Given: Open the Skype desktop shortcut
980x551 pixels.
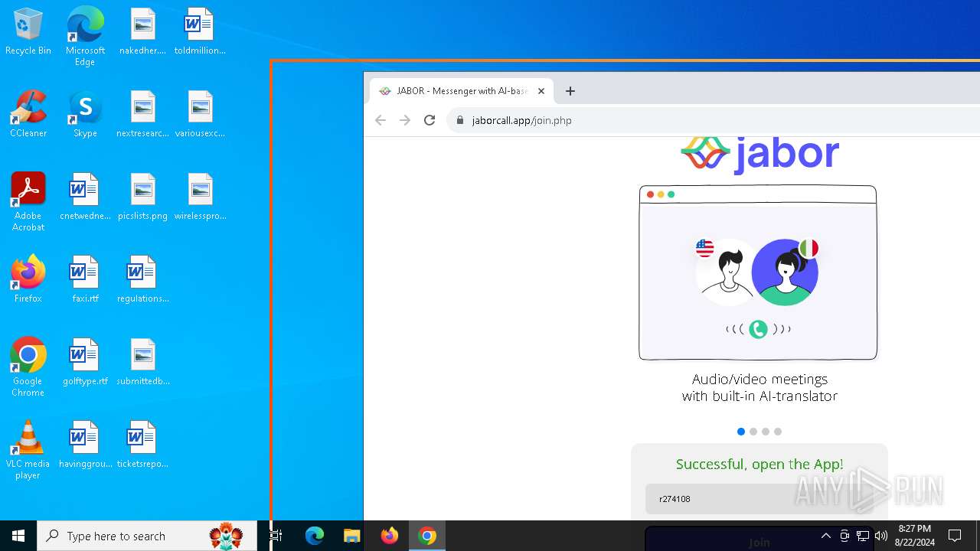Looking at the screenshot, I should (85, 115).
